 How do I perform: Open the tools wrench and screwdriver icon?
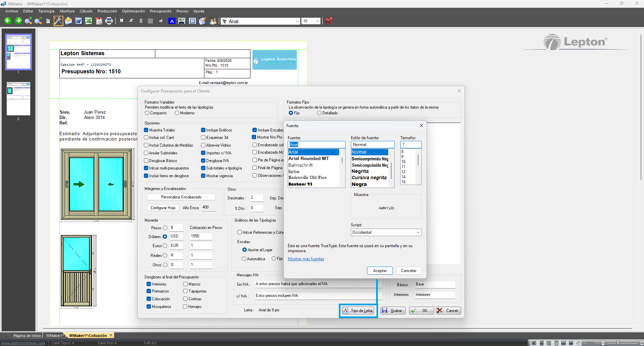pos(58,21)
